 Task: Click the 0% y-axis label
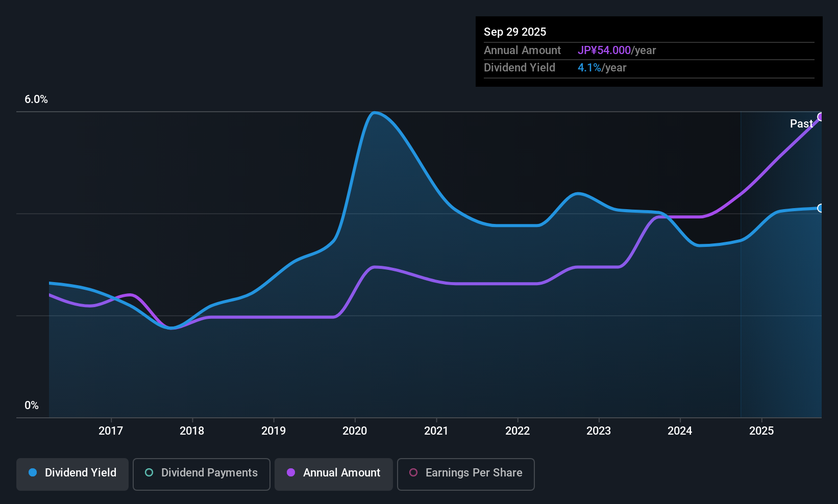coord(32,405)
